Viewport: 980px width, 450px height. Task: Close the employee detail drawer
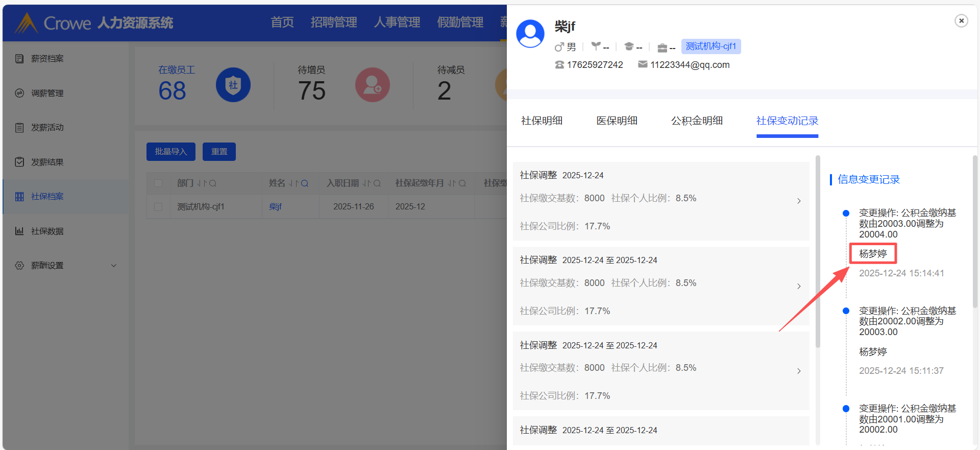[x=961, y=21]
